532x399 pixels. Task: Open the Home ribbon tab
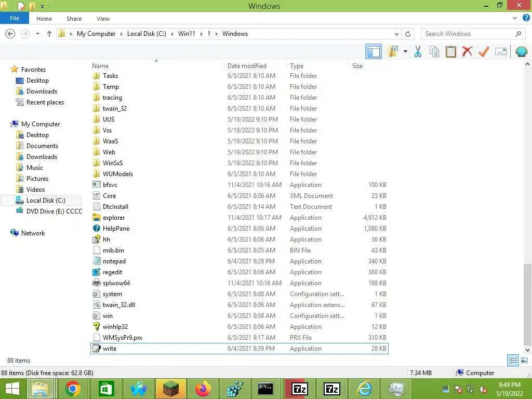click(44, 19)
